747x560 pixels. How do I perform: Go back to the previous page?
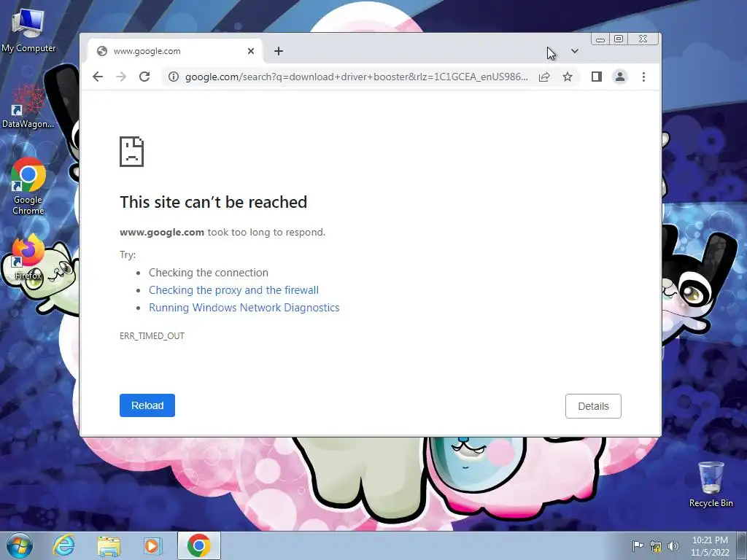(x=98, y=77)
